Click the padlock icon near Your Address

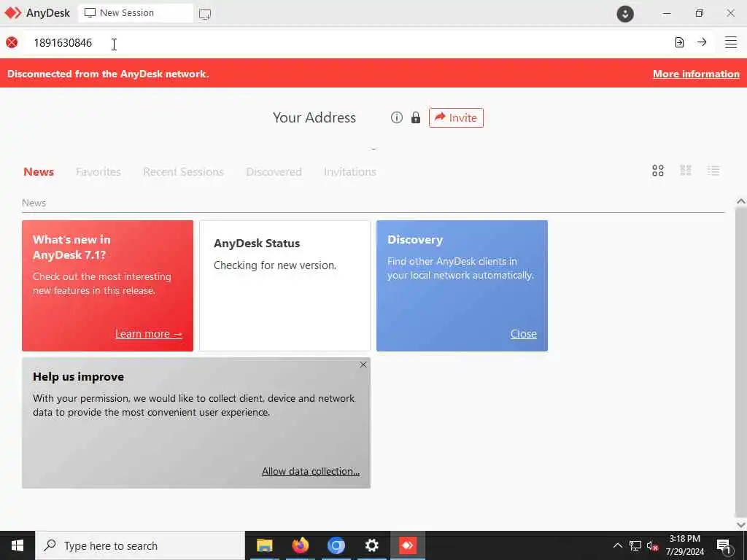(415, 117)
